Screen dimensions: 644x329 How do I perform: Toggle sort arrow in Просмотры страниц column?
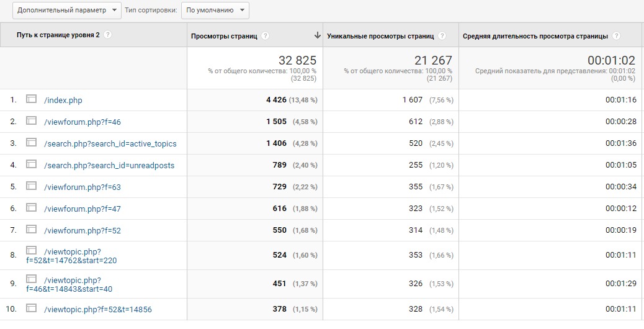(317, 35)
